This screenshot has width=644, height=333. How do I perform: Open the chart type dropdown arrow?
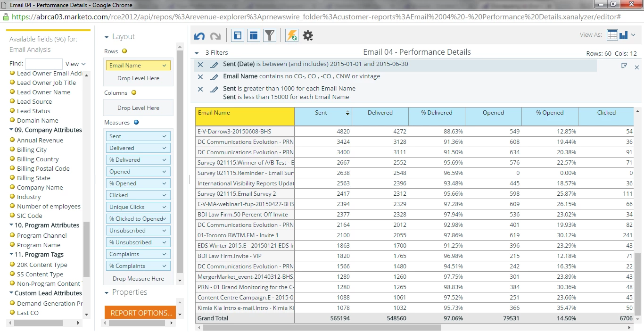pos(634,35)
